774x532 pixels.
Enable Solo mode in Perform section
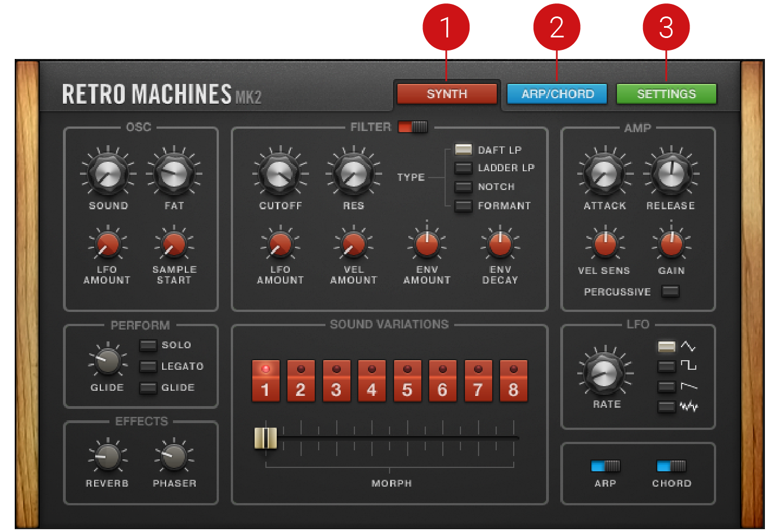tap(148, 345)
